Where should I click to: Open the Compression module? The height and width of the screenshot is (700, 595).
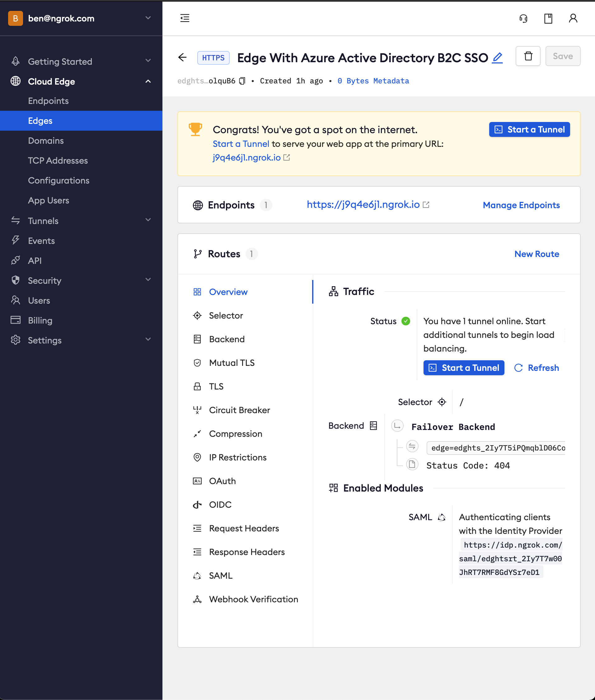click(x=245, y=434)
